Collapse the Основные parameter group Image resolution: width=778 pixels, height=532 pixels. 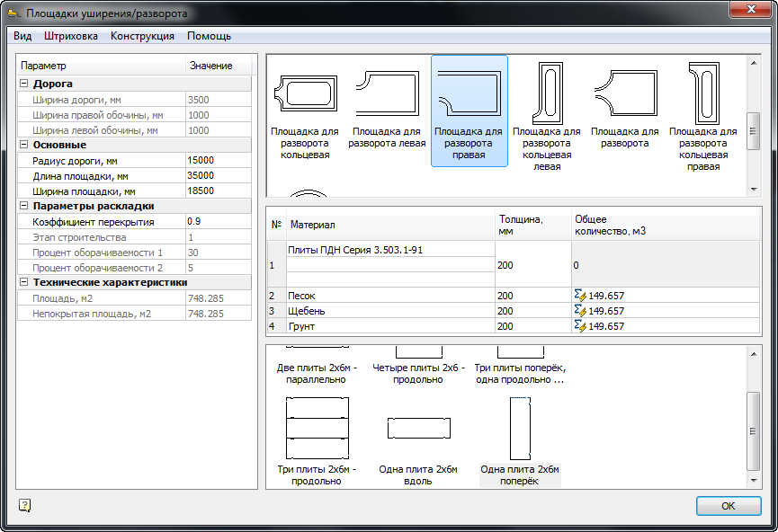point(23,145)
